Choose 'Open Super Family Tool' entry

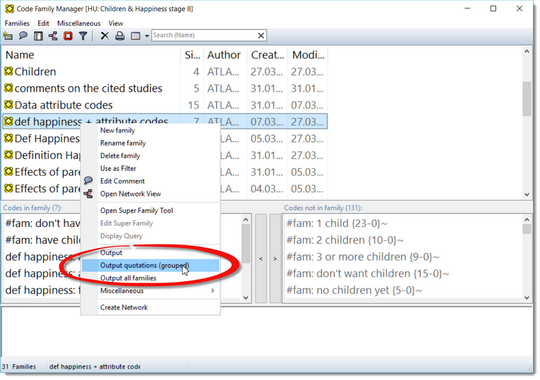pyautogui.click(x=150, y=210)
